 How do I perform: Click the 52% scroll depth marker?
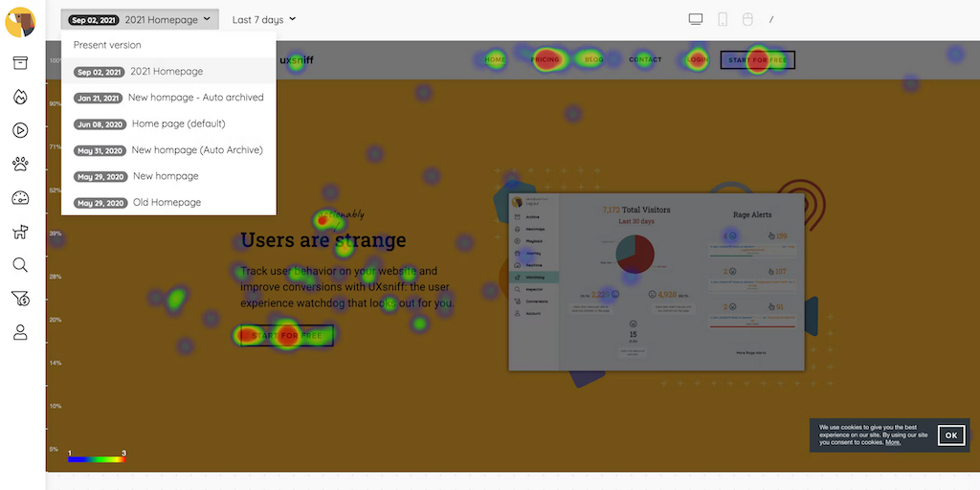pyautogui.click(x=56, y=190)
